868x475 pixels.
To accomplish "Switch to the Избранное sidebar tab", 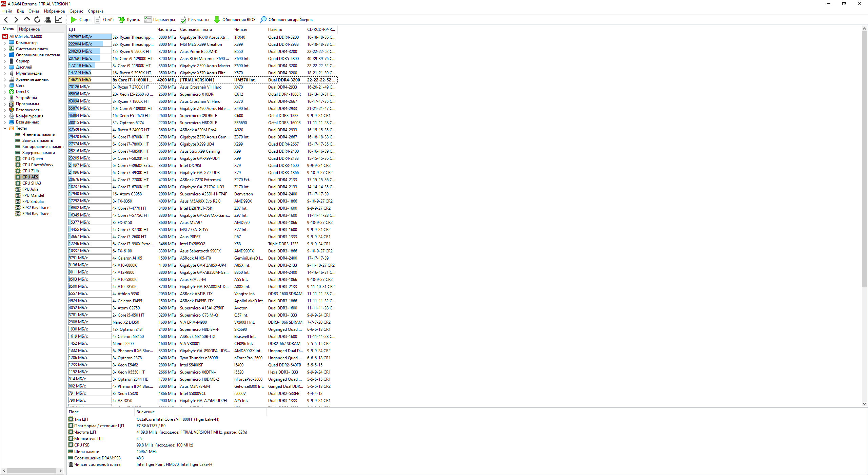I will coord(29,29).
